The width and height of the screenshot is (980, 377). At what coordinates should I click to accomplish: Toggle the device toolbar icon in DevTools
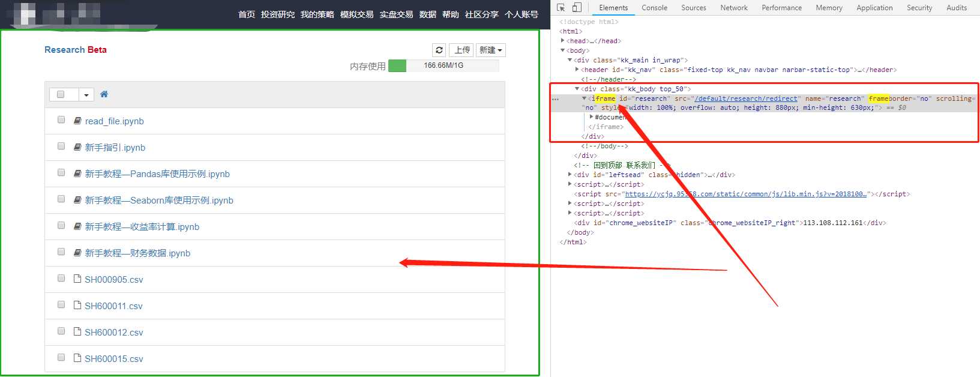tap(577, 8)
